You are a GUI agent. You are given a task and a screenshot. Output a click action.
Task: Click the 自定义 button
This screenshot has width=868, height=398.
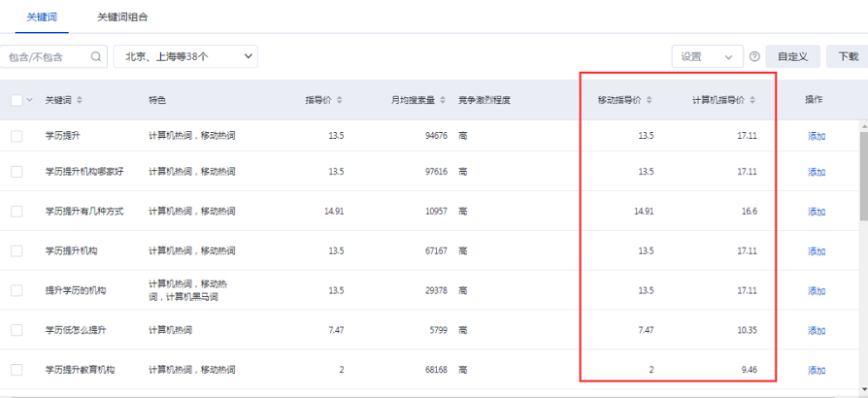pos(792,56)
